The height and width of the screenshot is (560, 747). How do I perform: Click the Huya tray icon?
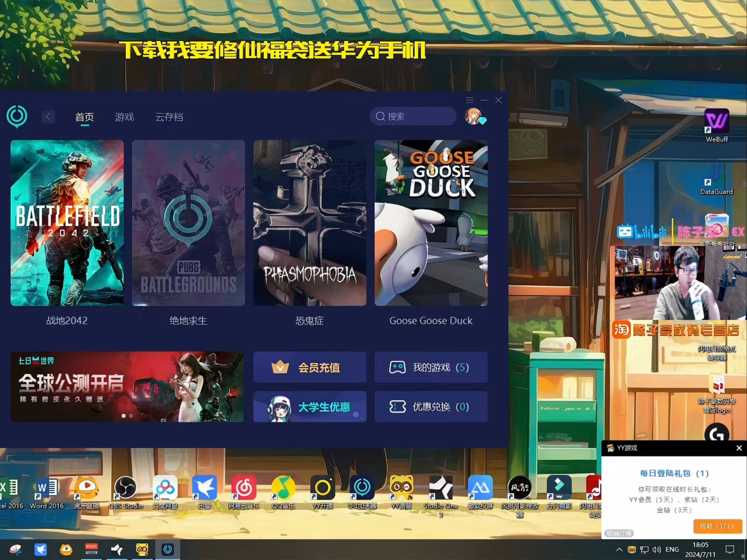click(x=632, y=550)
